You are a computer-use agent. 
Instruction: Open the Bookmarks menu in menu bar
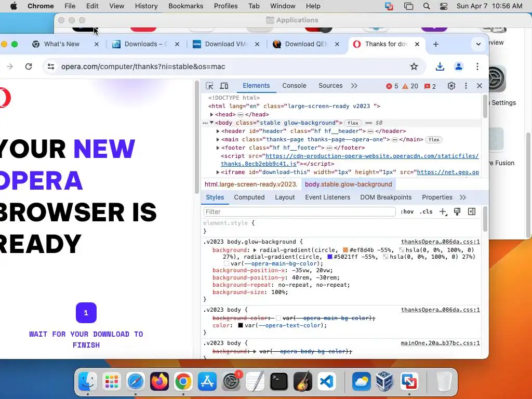185,6
